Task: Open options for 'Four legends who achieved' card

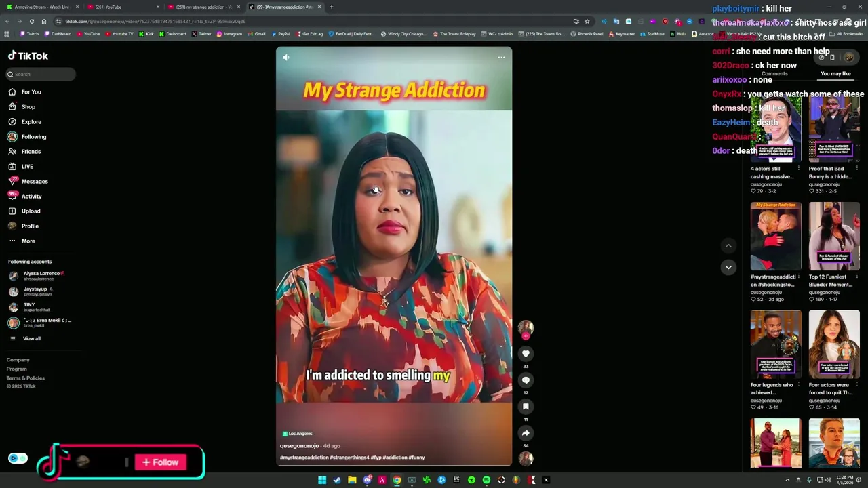Action: click(x=799, y=385)
